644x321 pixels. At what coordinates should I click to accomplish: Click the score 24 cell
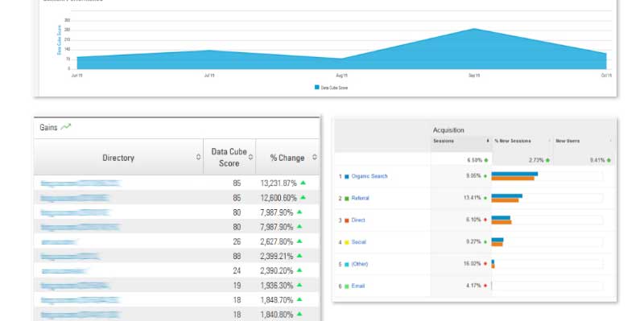tap(237, 270)
